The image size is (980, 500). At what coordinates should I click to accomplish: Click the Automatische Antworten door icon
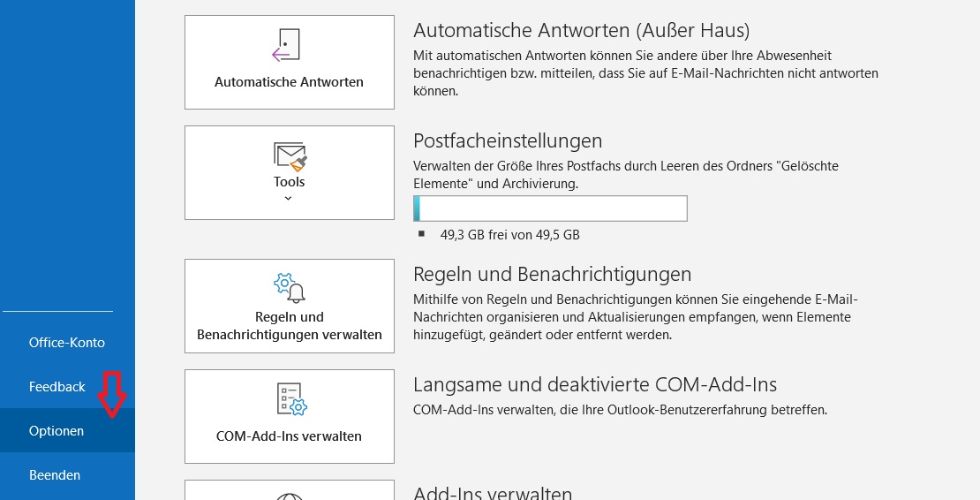click(286, 46)
